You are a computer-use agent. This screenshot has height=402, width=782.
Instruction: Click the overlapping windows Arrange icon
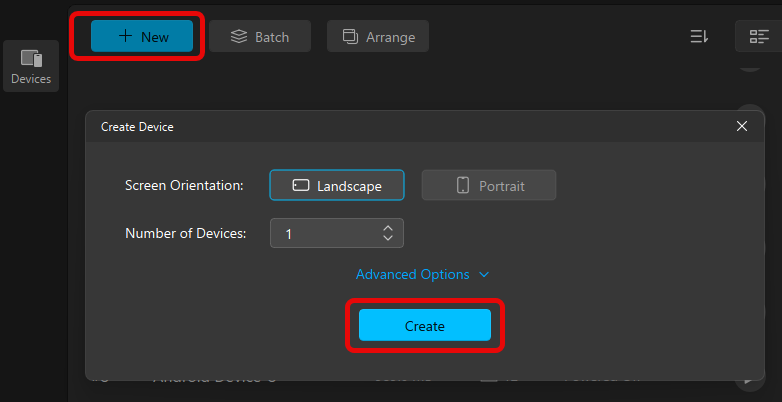pyautogui.click(x=351, y=36)
